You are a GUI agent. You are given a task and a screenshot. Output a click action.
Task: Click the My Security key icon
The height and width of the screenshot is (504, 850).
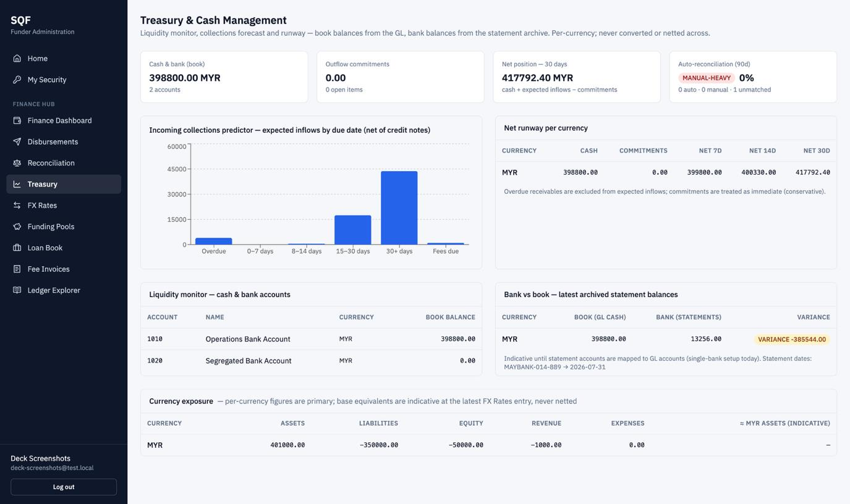(17, 80)
